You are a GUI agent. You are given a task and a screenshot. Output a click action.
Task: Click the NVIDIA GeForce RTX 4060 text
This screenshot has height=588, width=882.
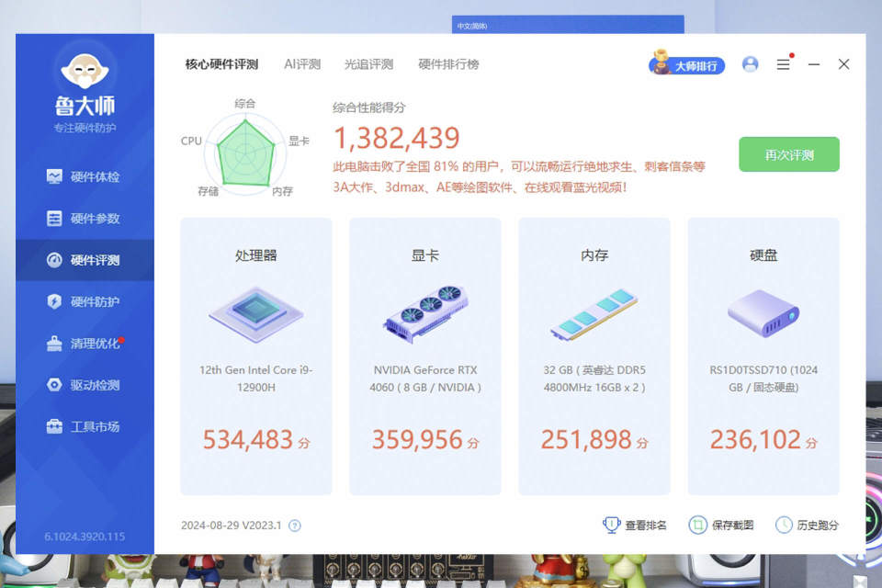(425, 379)
